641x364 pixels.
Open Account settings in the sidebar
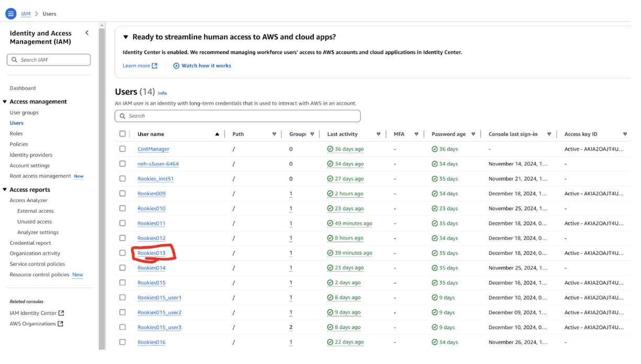pyautogui.click(x=29, y=165)
